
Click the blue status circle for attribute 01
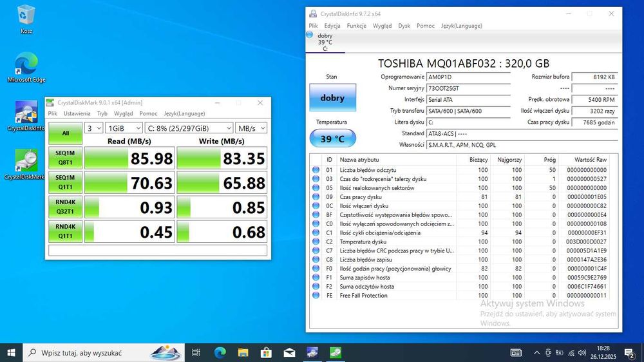[x=316, y=169]
